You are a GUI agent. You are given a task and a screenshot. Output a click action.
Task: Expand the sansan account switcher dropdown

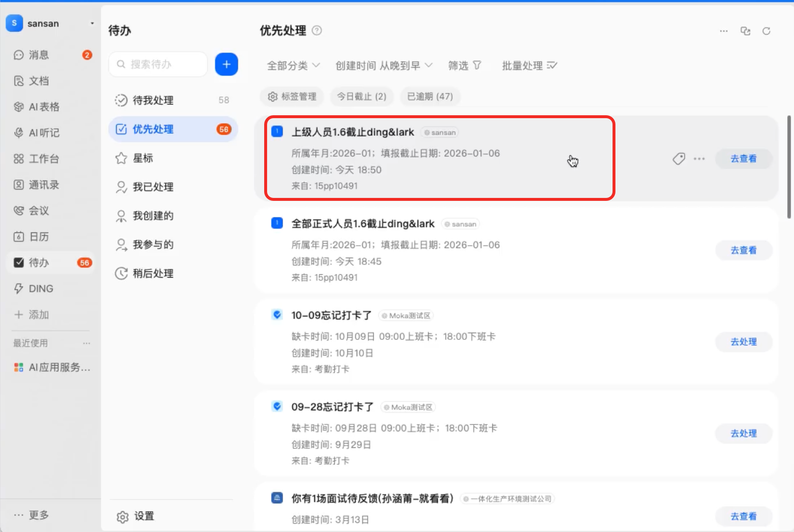tap(92, 23)
